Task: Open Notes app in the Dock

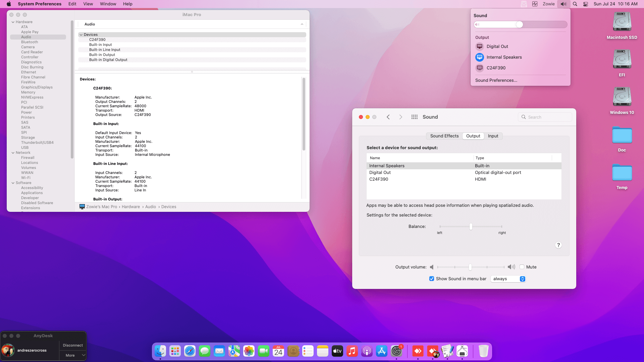Action: [x=323, y=351]
